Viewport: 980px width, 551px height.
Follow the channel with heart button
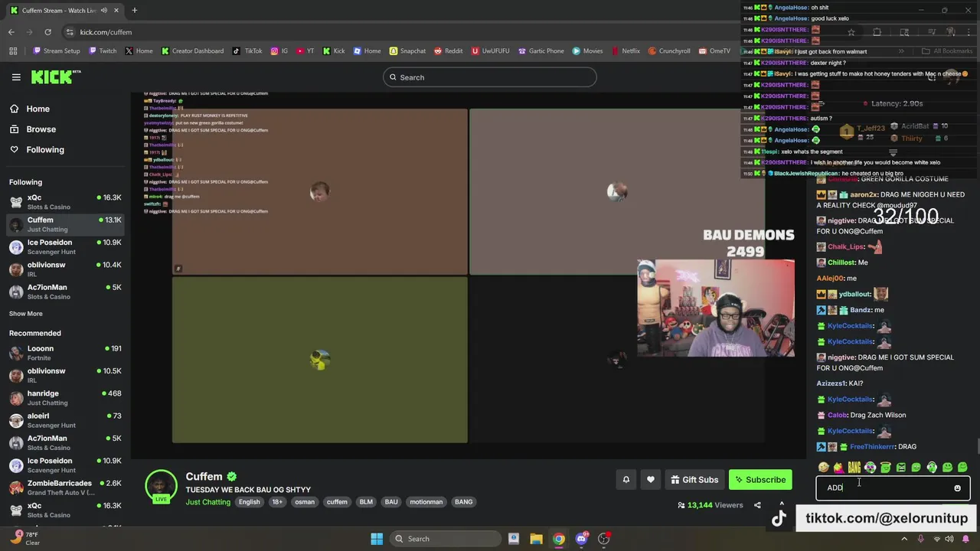(650, 480)
